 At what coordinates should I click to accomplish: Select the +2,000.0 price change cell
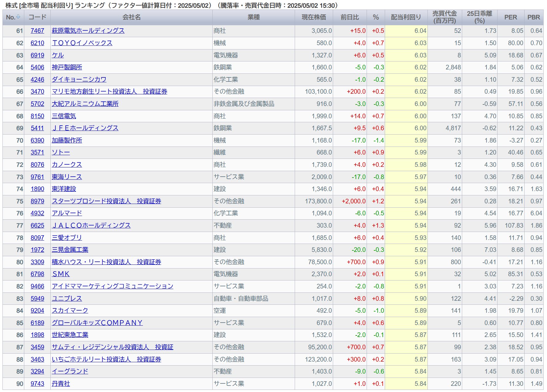tap(350, 201)
